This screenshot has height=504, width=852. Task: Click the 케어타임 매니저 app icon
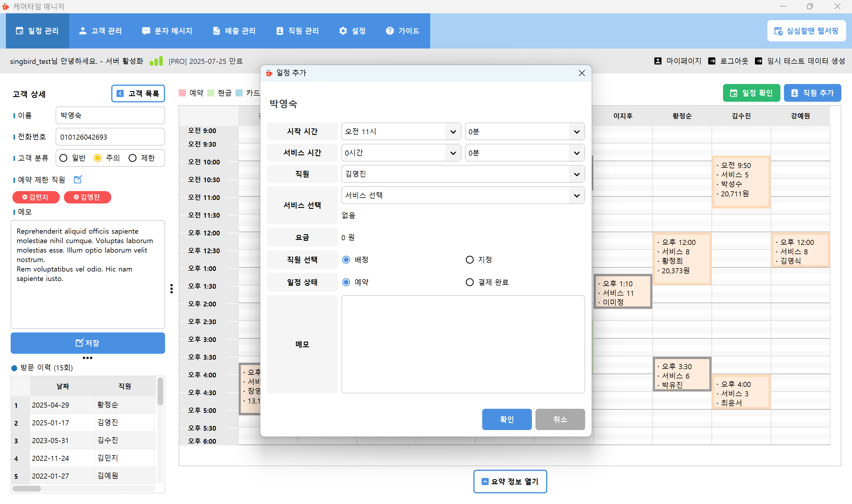coord(6,7)
